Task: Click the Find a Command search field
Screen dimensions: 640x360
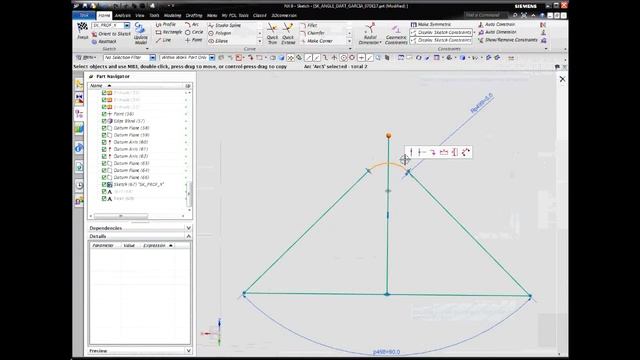Action: point(486,15)
